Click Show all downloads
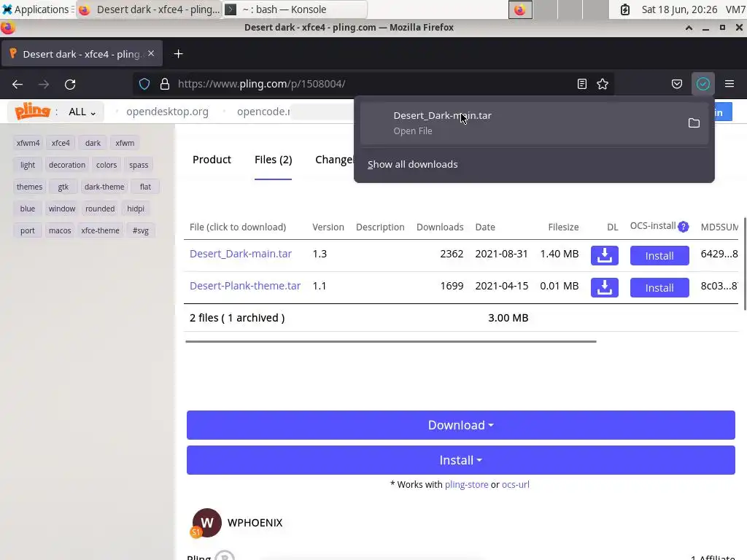This screenshot has width=747, height=560. coord(413,164)
